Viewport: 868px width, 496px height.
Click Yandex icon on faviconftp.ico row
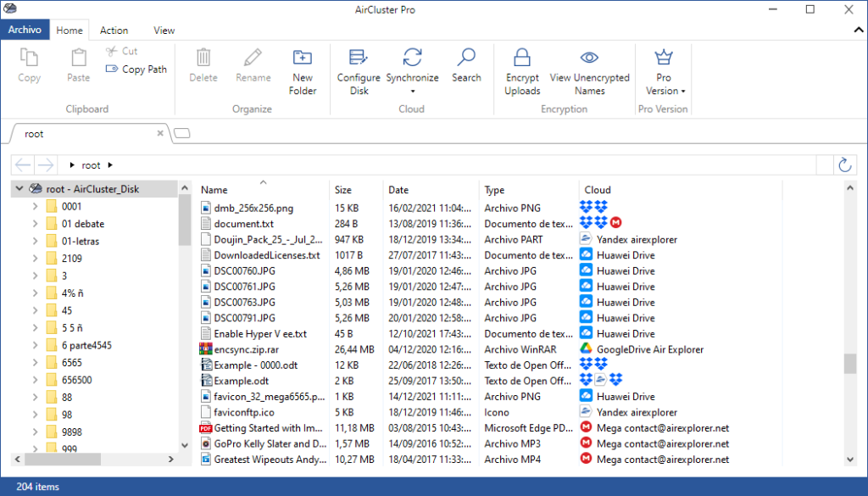(587, 412)
